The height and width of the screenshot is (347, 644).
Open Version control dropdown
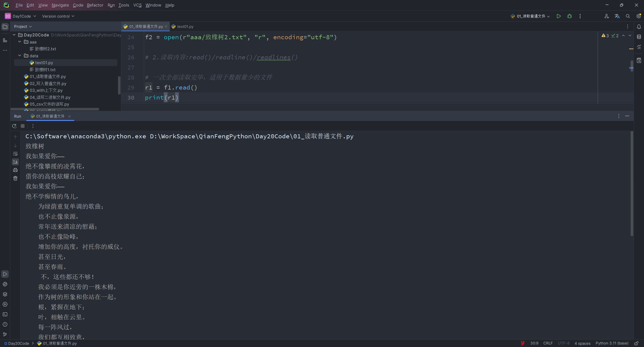click(x=58, y=16)
